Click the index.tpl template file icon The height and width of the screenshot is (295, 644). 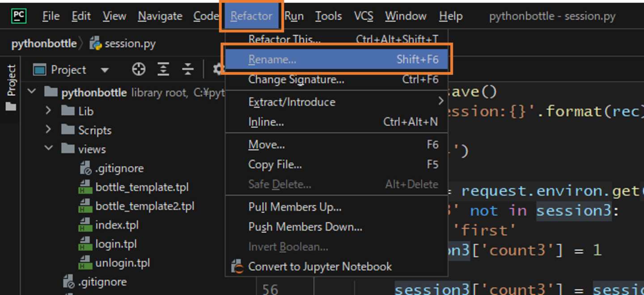pyautogui.click(x=85, y=225)
